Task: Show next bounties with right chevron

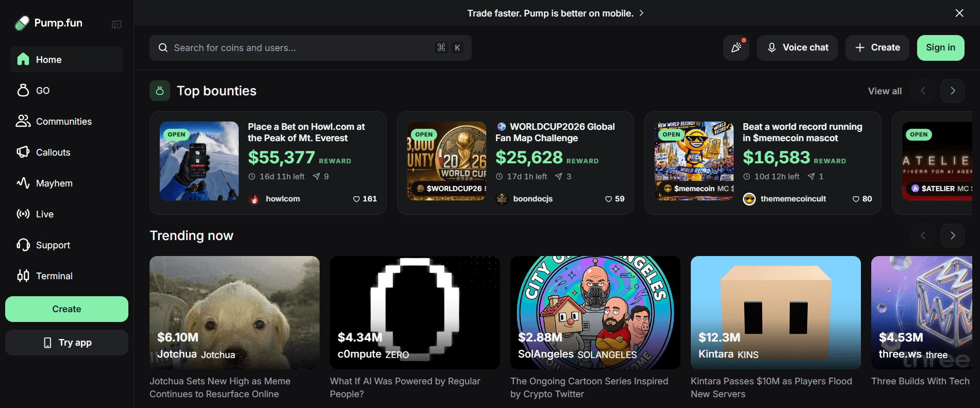Action: (953, 91)
